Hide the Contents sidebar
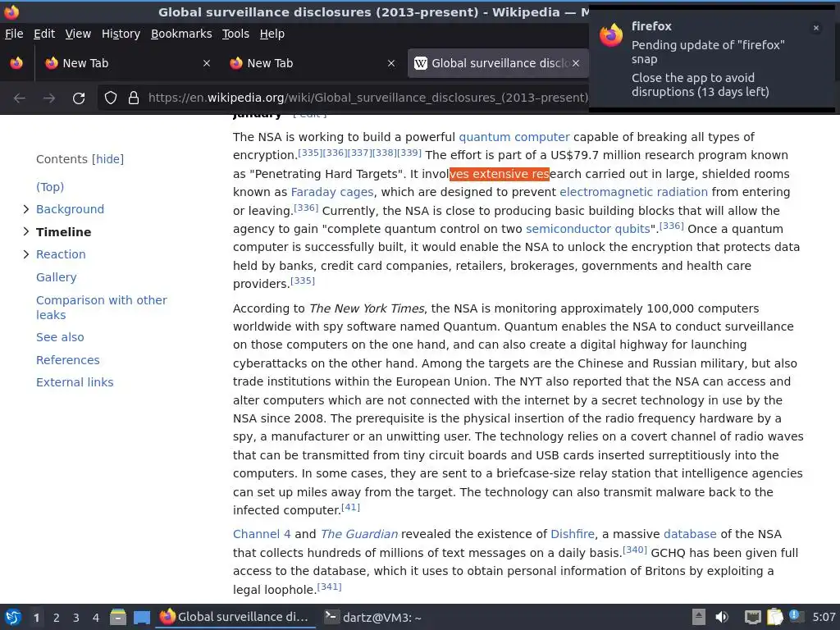Image resolution: width=840 pixels, height=630 pixels. pos(107,159)
